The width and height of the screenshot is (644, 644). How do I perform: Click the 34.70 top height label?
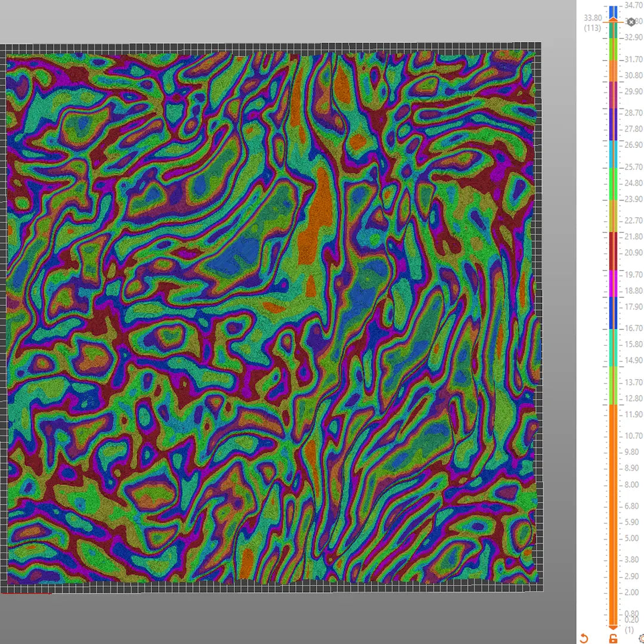[633, 5]
